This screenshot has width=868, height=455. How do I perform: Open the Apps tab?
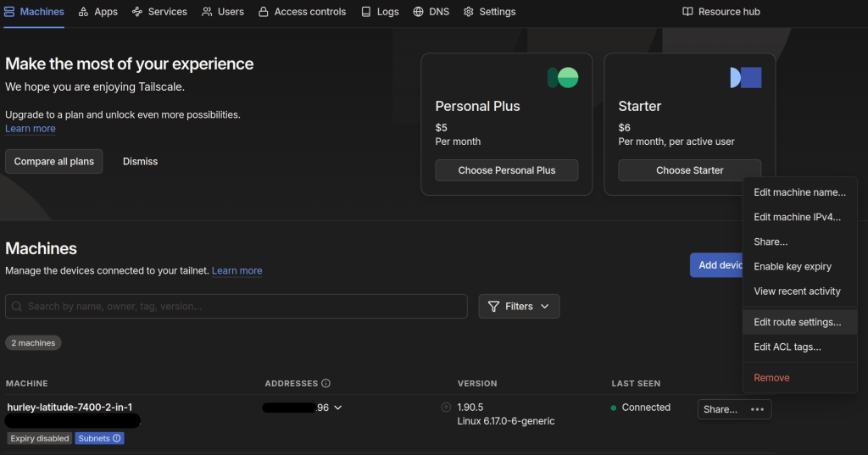click(x=97, y=12)
